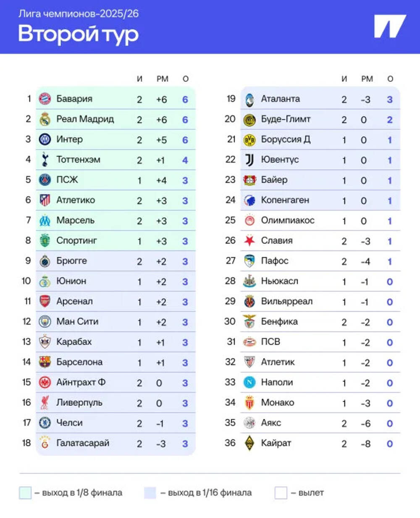Click the team name "Аталанта"
The height and width of the screenshot is (518, 420).
click(281, 99)
